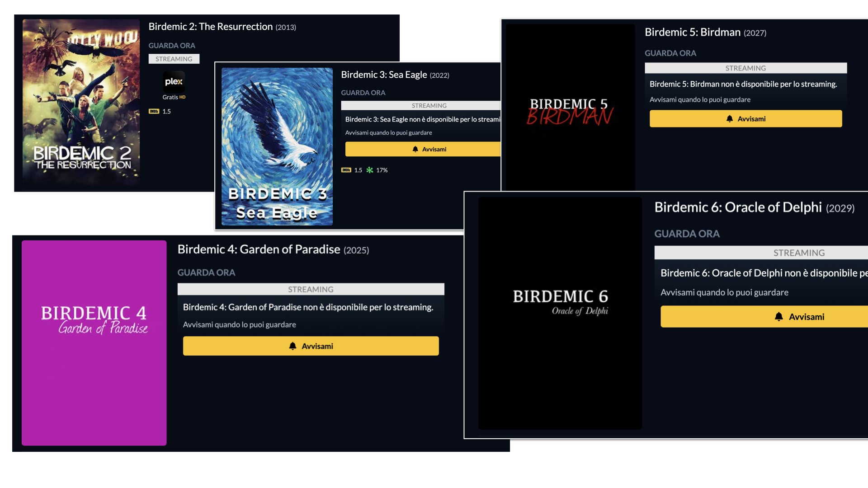Click the Avvisami button for Birdemic 3: Sea Eagle
The width and height of the screenshot is (868, 488).
pyautogui.click(x=423, y=149)
